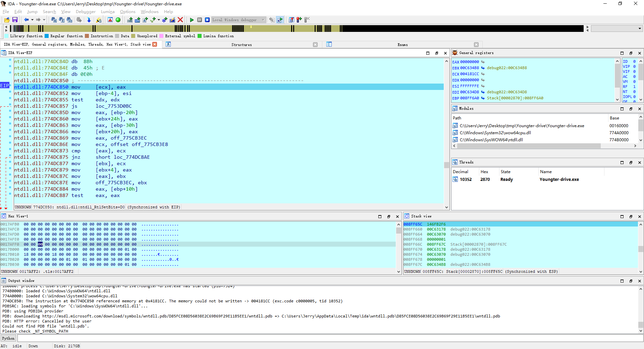Viewport: 644px width, 349px height.
Task: Open the forward-arrow history dropdown
Action: (44, 20)
